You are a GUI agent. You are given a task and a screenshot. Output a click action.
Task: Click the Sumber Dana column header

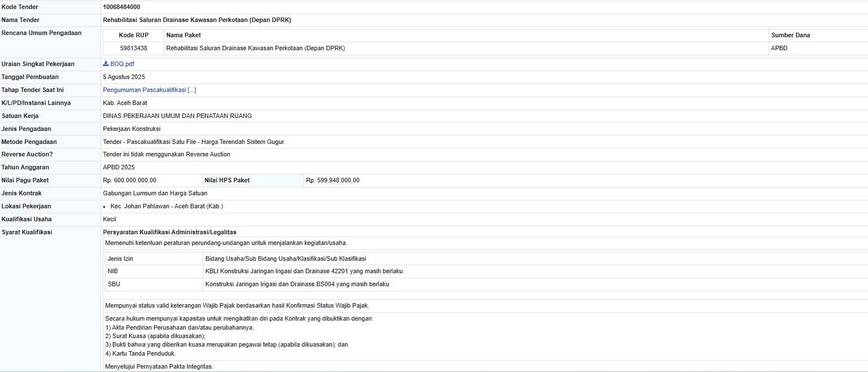[x=790, y=36]
